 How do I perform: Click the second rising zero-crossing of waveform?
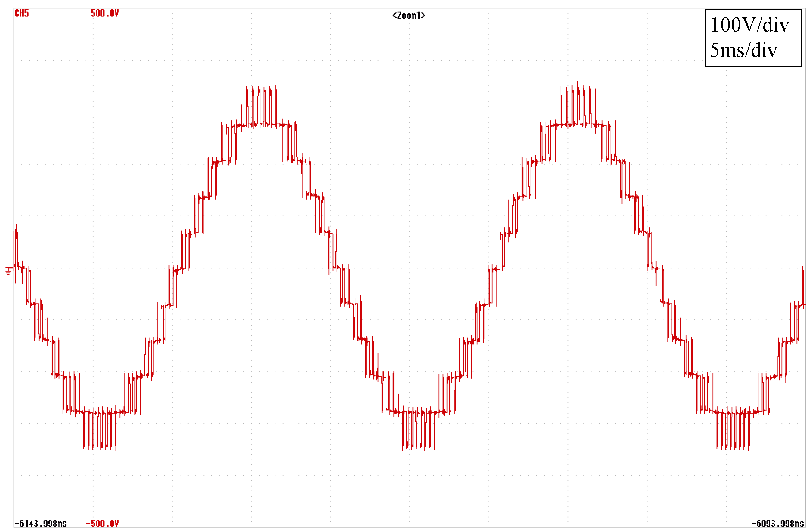click(x=497, y=269)
